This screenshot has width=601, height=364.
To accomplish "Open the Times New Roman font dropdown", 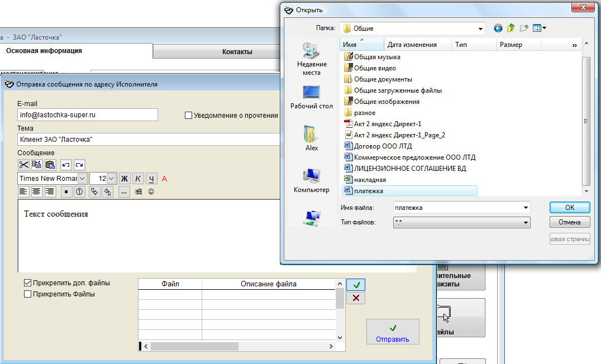I will click(82, 179).
